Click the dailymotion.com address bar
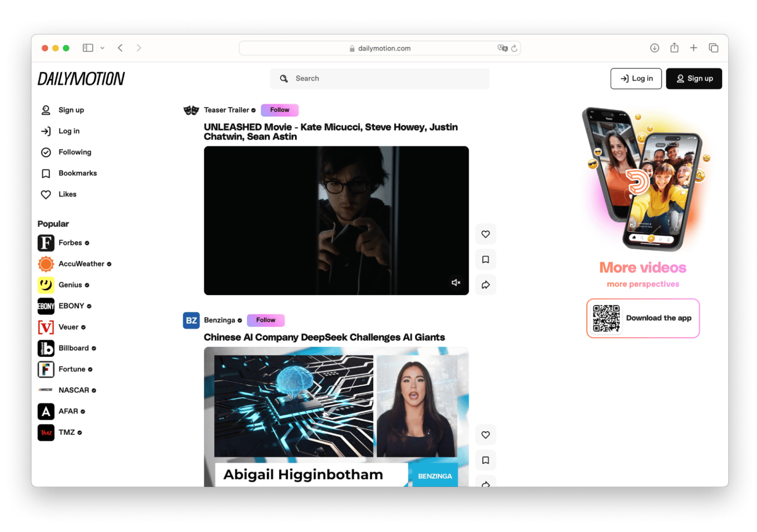This screenshot has height=532, width=757. tap(379, 48)
